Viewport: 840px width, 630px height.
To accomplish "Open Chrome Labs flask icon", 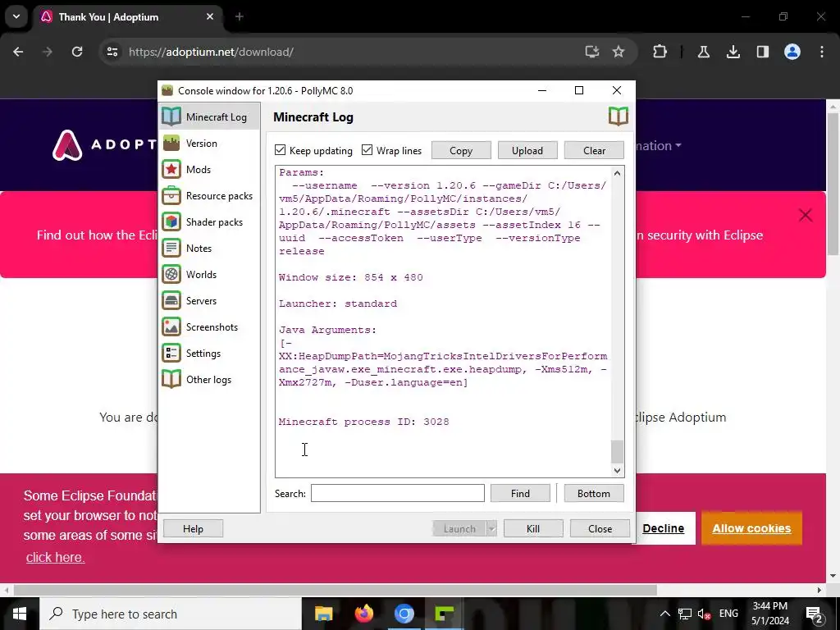I will (703, 52).
